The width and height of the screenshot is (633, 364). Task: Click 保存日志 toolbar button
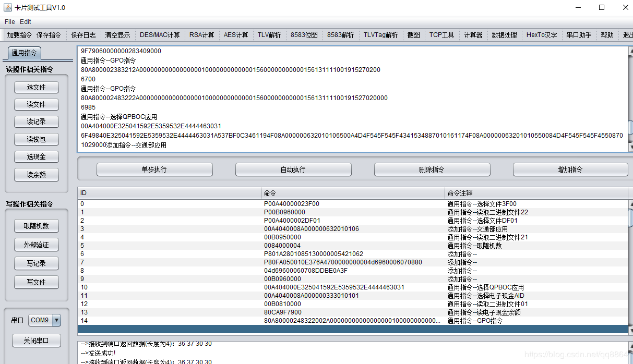click(x=83, y=35)
